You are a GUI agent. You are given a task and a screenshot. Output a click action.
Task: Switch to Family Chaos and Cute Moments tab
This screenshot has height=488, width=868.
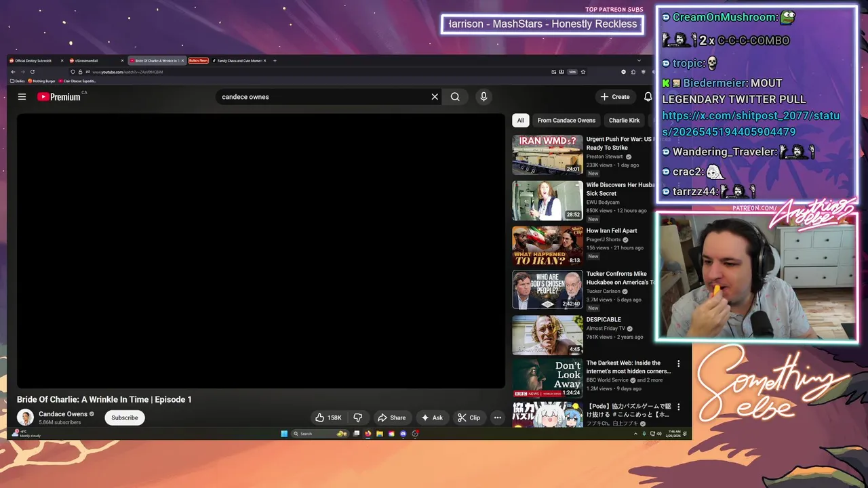coord(237,61)
